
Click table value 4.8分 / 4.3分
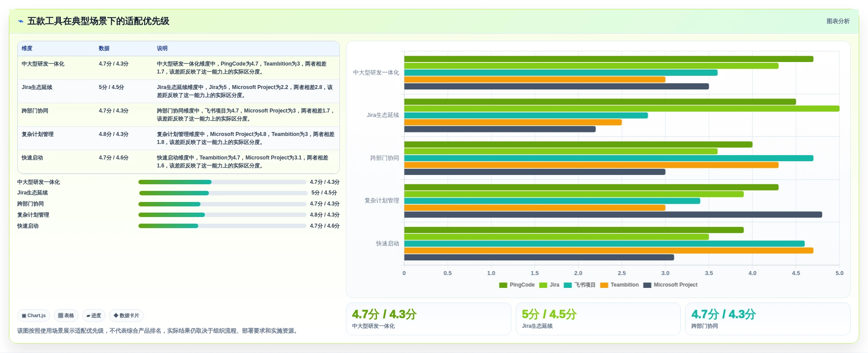click(114, 134)
